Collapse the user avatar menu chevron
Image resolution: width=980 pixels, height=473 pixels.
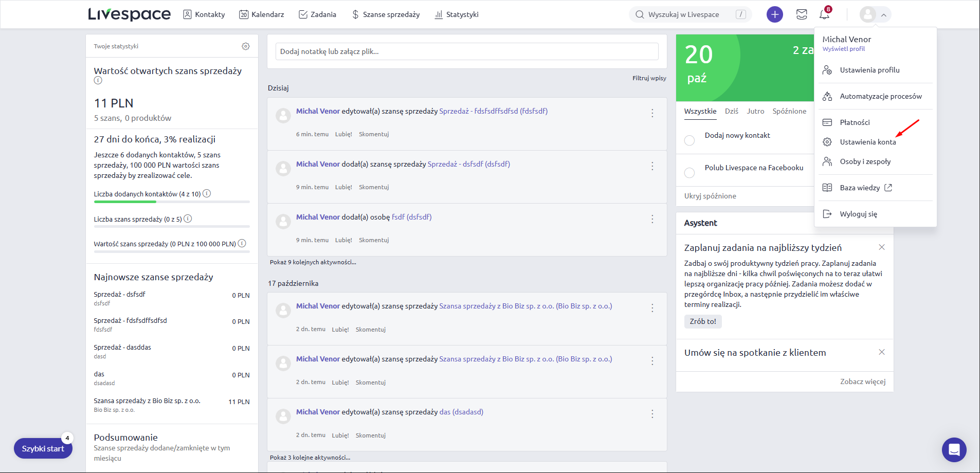[883, 15]
